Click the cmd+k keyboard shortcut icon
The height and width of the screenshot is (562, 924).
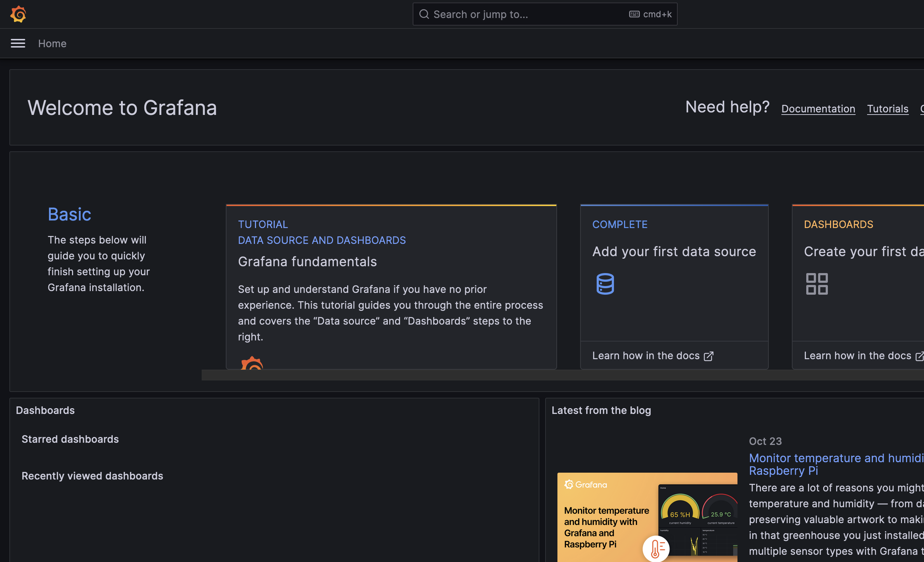pos(634,14)
